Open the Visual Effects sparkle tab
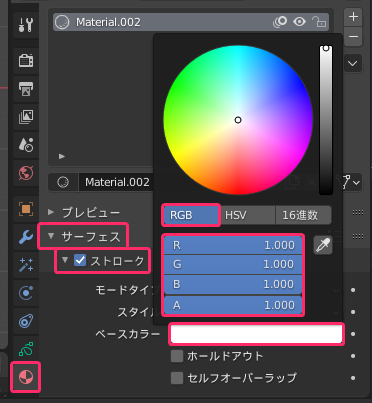This screenshot has width=372, height=403. 26,265
